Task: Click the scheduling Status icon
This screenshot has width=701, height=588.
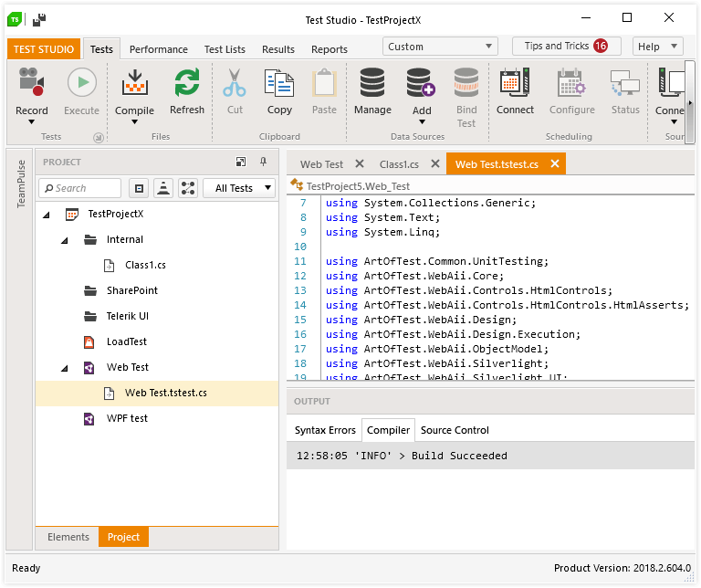Action: click(625, 83)
